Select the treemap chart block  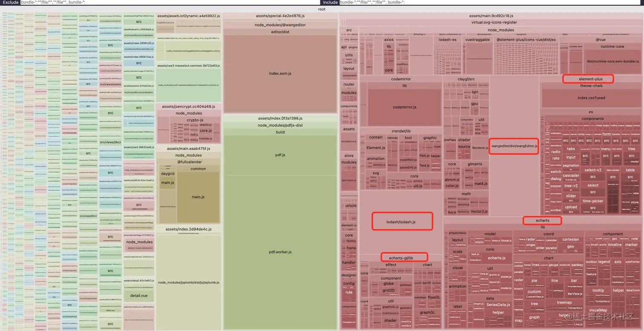coord(564,302)
